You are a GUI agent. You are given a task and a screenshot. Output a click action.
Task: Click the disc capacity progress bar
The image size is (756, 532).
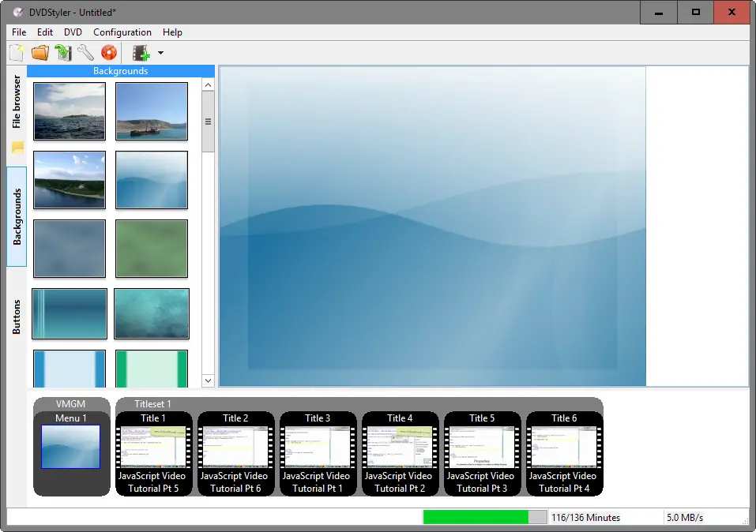[x=484, y=517]
